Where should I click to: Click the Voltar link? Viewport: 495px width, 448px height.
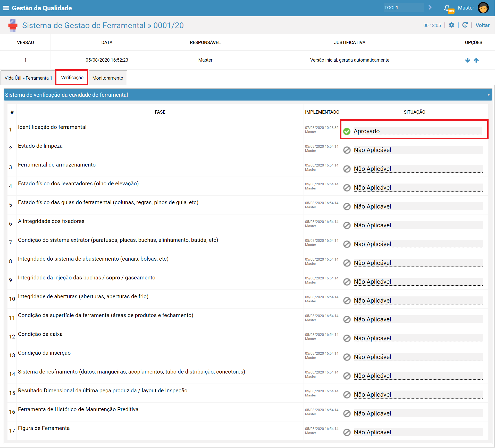tap(482, 25)
